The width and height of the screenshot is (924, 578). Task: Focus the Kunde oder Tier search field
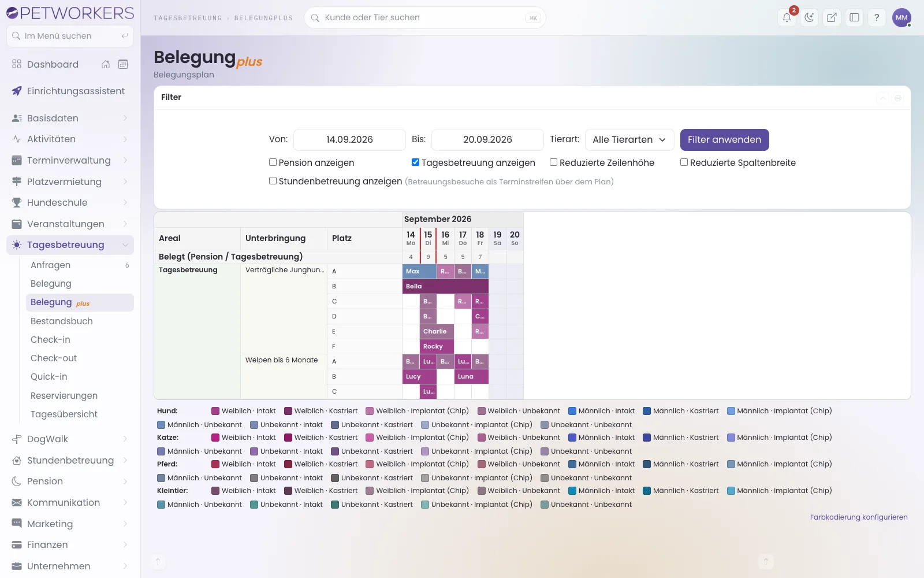(x=424, y=17)
